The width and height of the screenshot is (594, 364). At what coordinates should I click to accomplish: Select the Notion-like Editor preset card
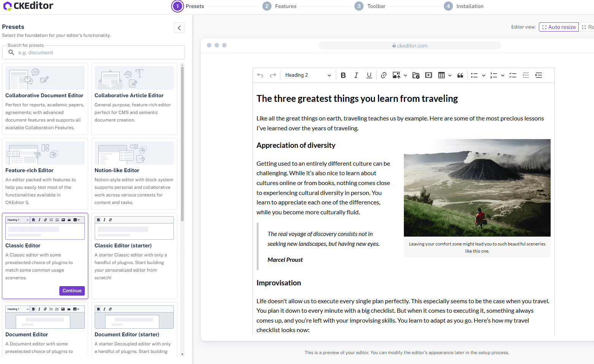point(134,174)
